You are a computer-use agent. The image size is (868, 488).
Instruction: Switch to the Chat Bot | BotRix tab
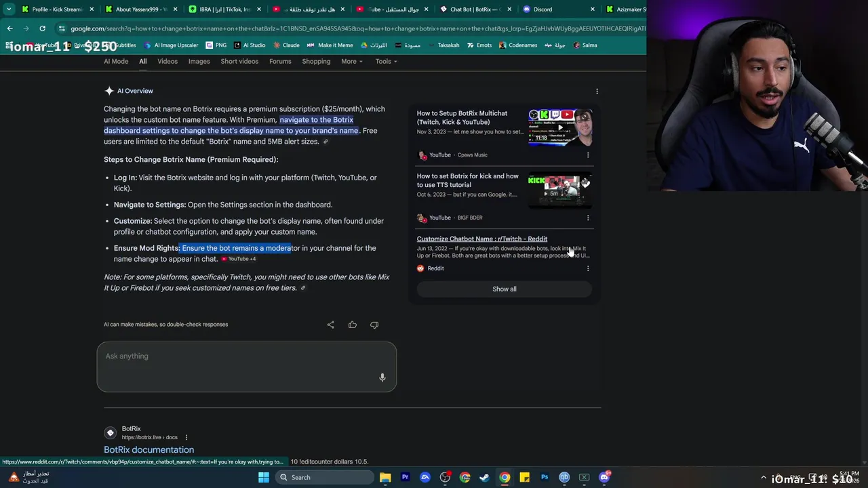point(475,9)
